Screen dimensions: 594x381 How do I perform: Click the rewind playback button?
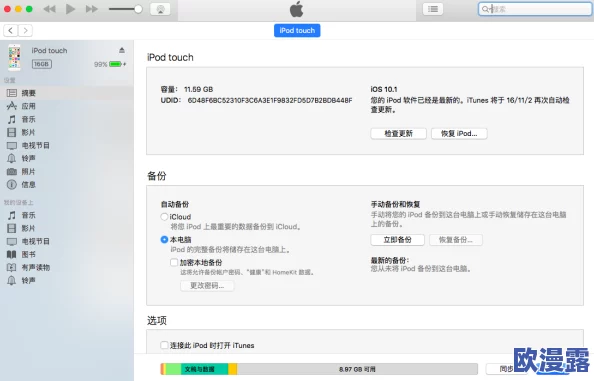coord(50,9)
